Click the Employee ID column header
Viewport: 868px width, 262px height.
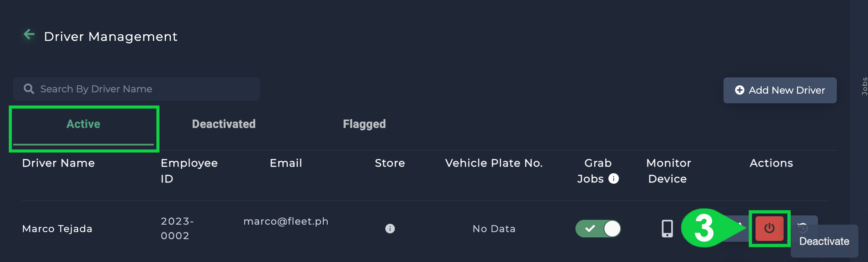tap(189, 171)
